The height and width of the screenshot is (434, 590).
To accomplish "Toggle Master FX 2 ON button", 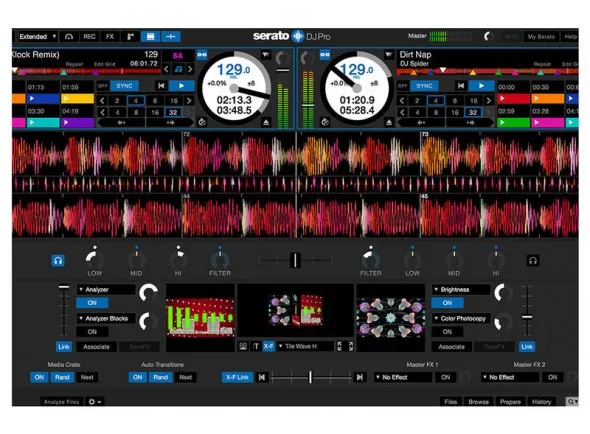I will coord(552,377).
